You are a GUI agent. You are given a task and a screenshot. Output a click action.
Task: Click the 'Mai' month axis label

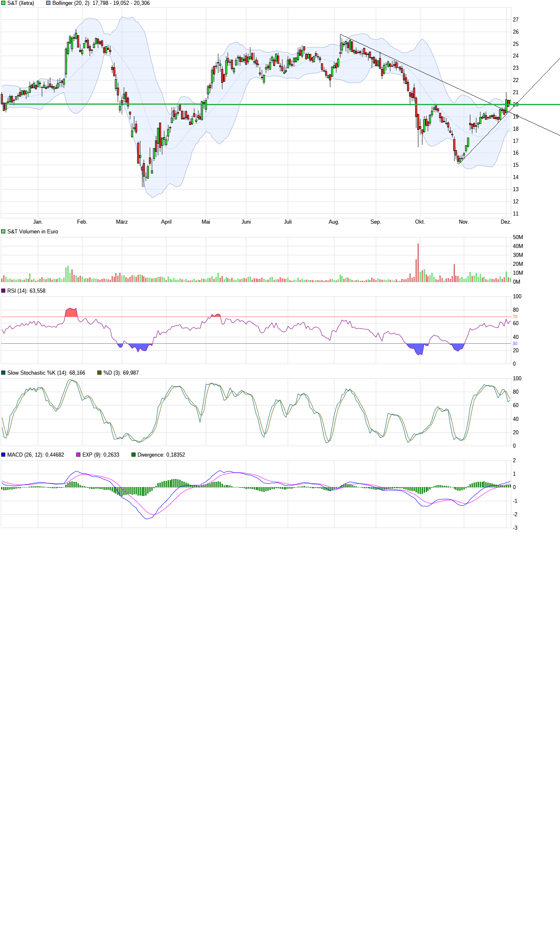point(206,222)
